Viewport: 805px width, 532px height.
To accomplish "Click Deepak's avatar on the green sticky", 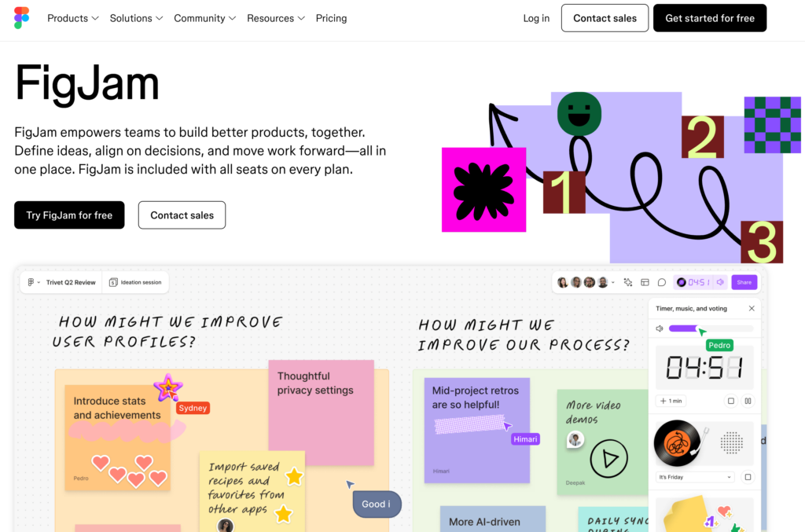I will pyautogui.click(x=575, y=439).
